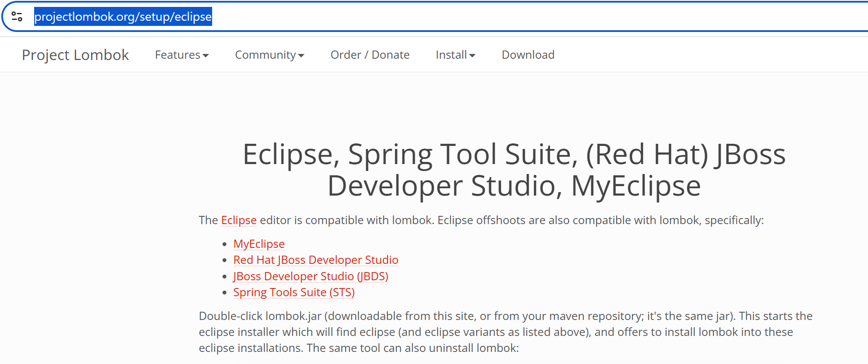Select the projectlombok.org/setup/eclipse URL field

coord(449,16)
